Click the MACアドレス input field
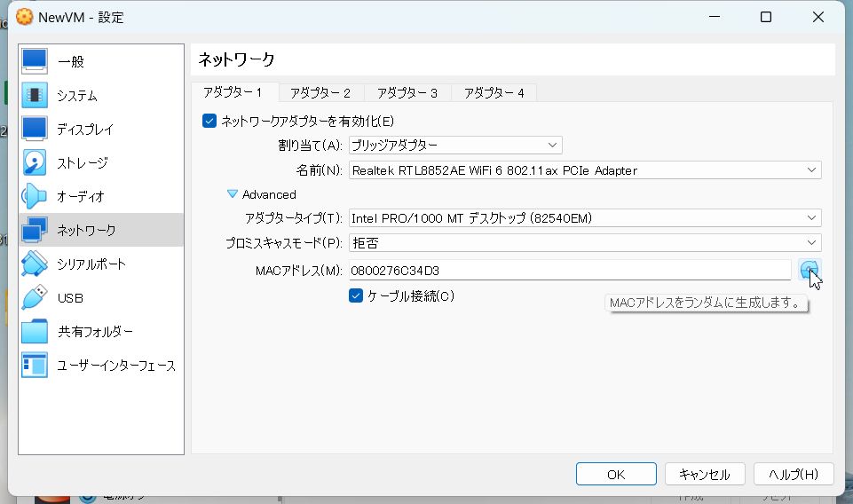This screenshot has width=853, height=504. pos(569,270)
